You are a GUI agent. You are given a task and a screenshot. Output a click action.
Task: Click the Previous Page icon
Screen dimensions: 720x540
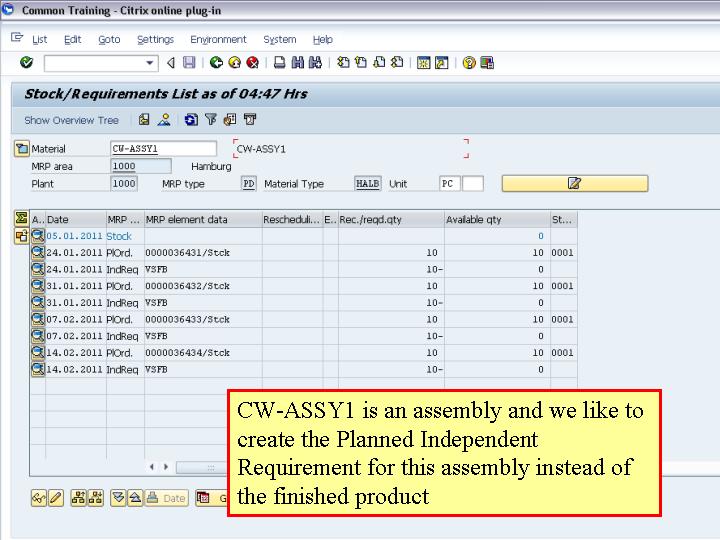tap(361, 62)
